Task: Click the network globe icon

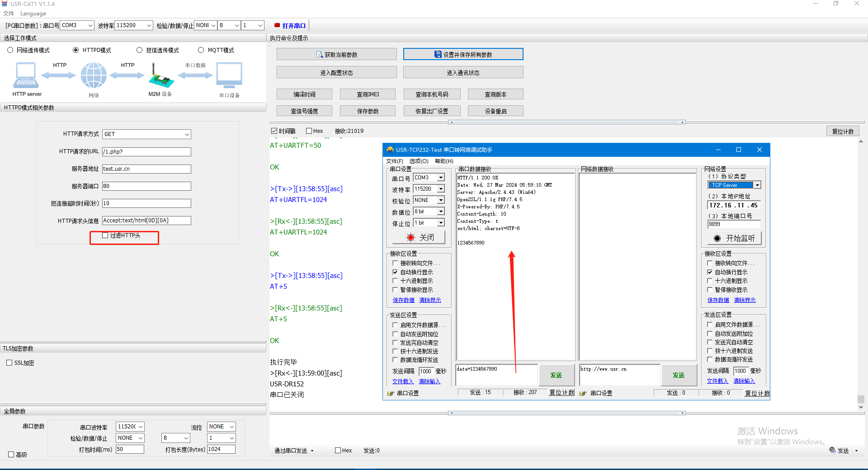Action: (94, 75)
